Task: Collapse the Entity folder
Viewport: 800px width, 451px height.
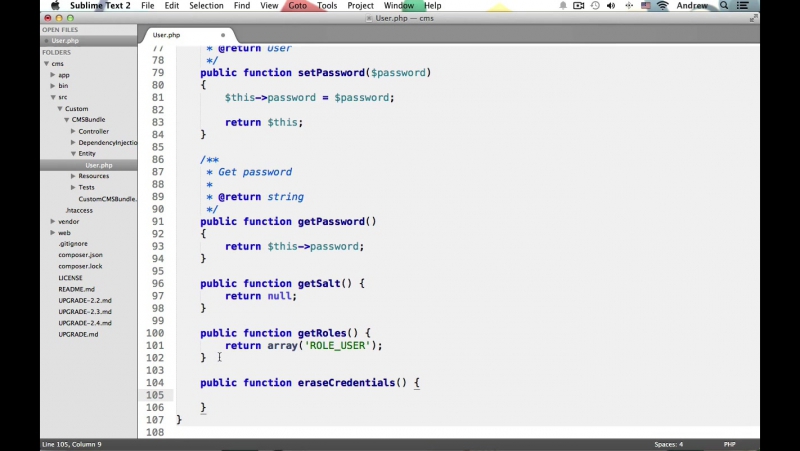Action: coord(73,154)
